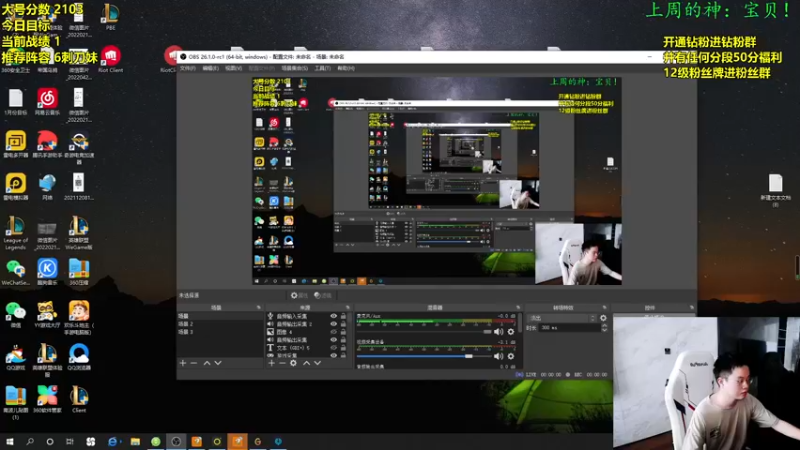Open Riot Client desktop shortcut
Screen dimensions: 800x450
coord(110,59)
